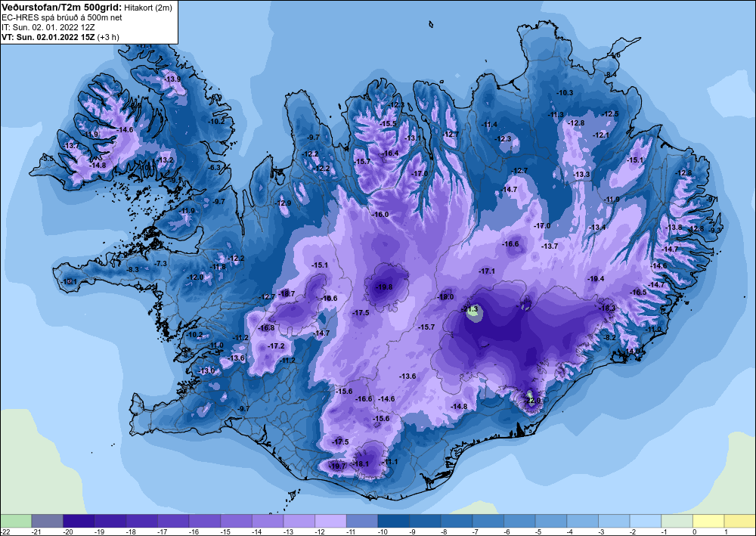This screenshot has width=756, height=536.
Task: Select the -18.1 temperature value
Action: click(361, 464)
